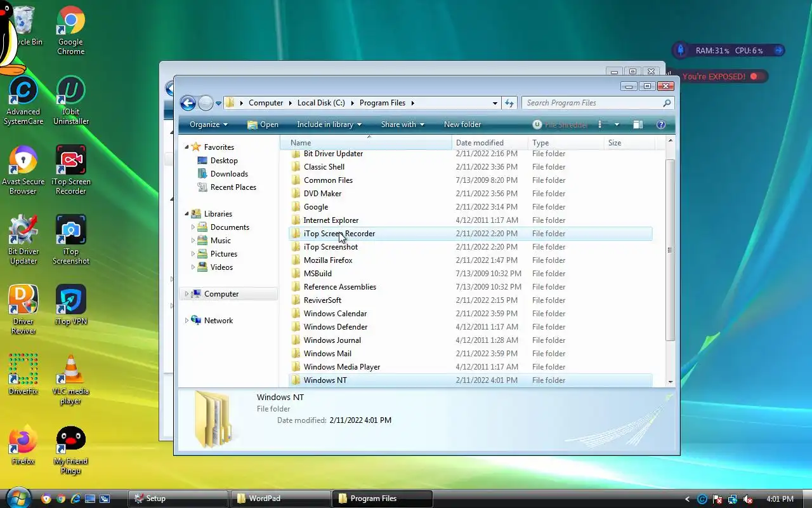Image resolution: width=812 pixels, height=508 pixels.
Task: Expand the Music library node
Action: click(x=193, y=241)
